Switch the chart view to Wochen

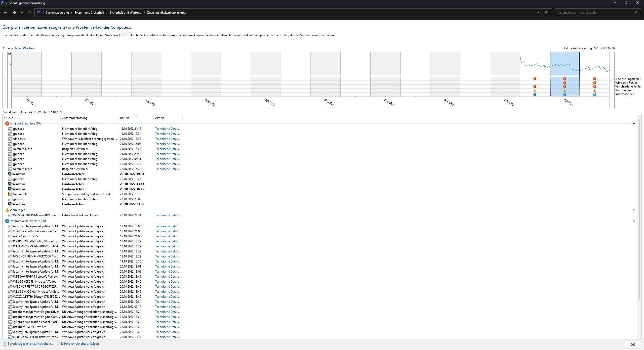click(29, 48)
